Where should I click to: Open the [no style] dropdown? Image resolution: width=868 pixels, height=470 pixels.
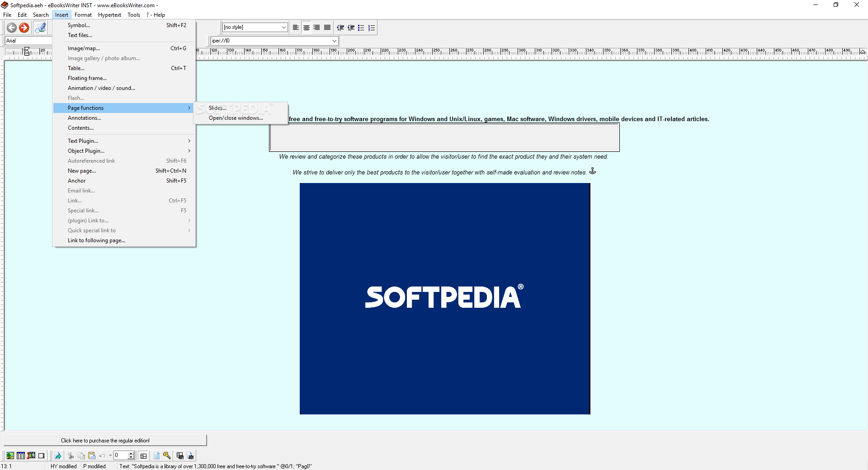(x=284, y=28)
